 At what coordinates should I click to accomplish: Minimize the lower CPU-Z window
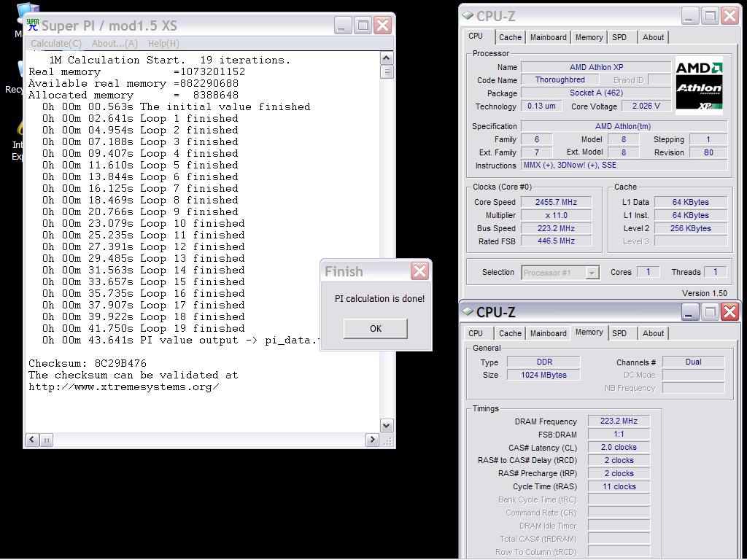pyautogui.click(x=689, y=312)
